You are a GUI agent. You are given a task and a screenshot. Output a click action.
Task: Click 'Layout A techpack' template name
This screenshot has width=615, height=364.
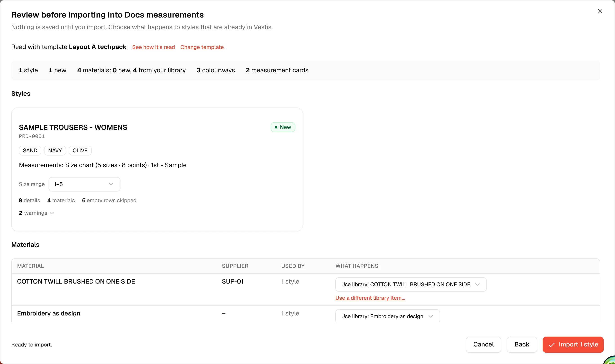point(98,47)
